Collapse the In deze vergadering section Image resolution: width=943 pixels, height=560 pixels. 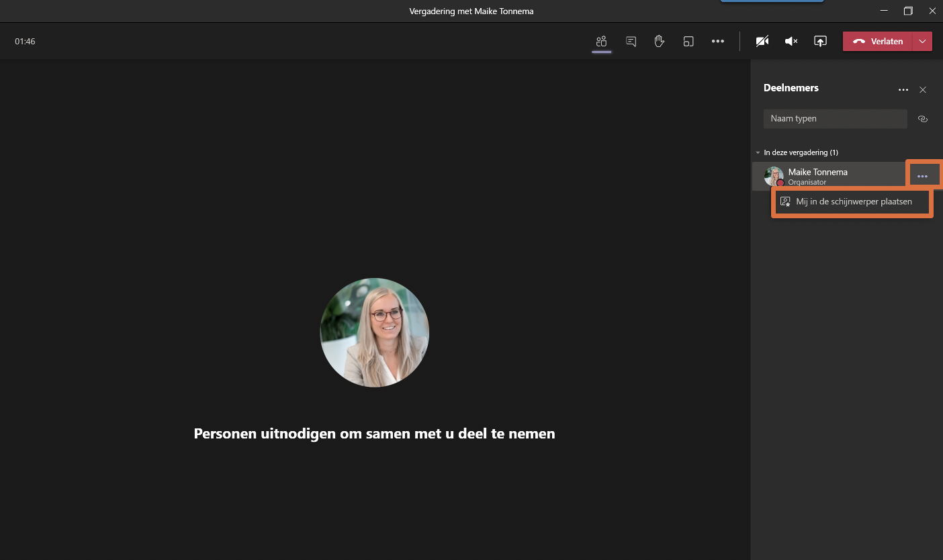click(x=758, y=152)
